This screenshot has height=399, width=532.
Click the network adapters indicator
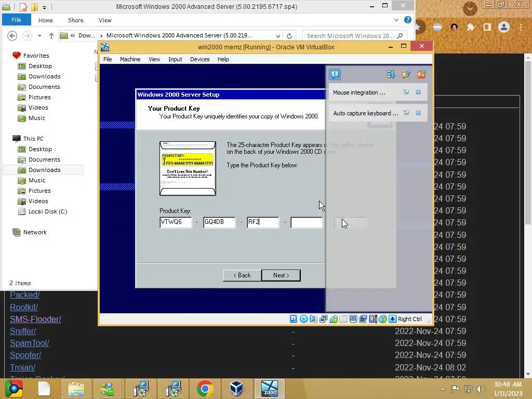323,319
